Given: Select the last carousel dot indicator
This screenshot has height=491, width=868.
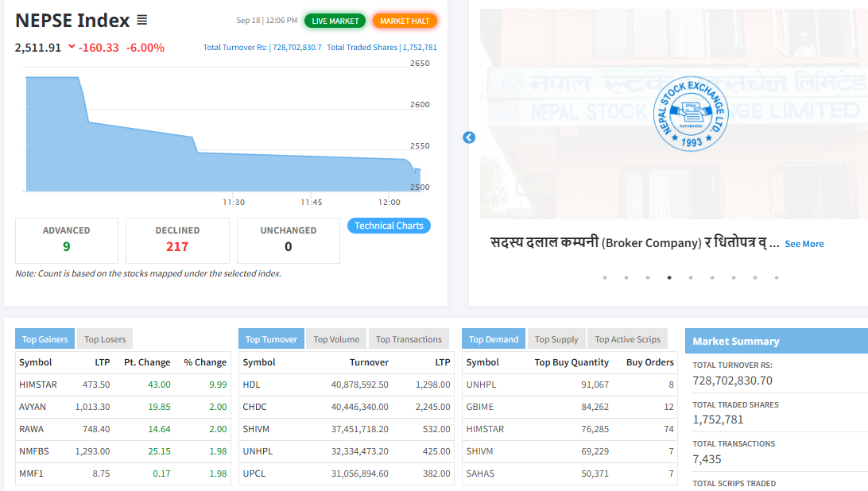Looking at the screenshot, I should click(x=777, y=278).
